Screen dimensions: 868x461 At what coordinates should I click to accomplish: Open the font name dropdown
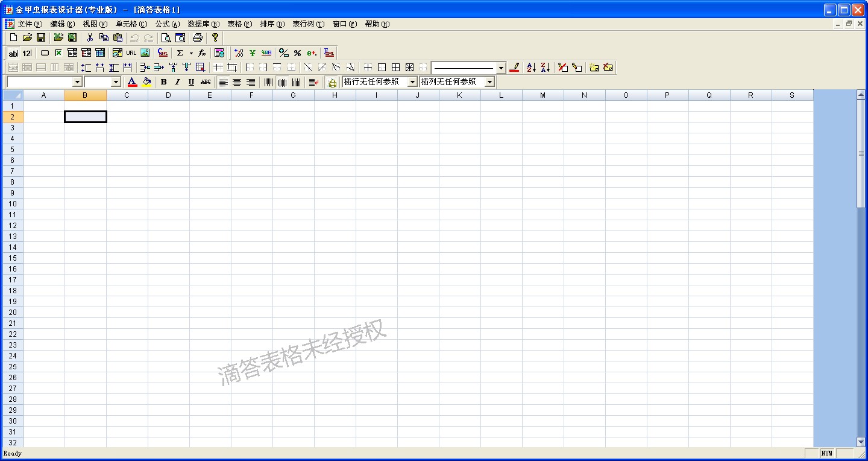(77, 82)
